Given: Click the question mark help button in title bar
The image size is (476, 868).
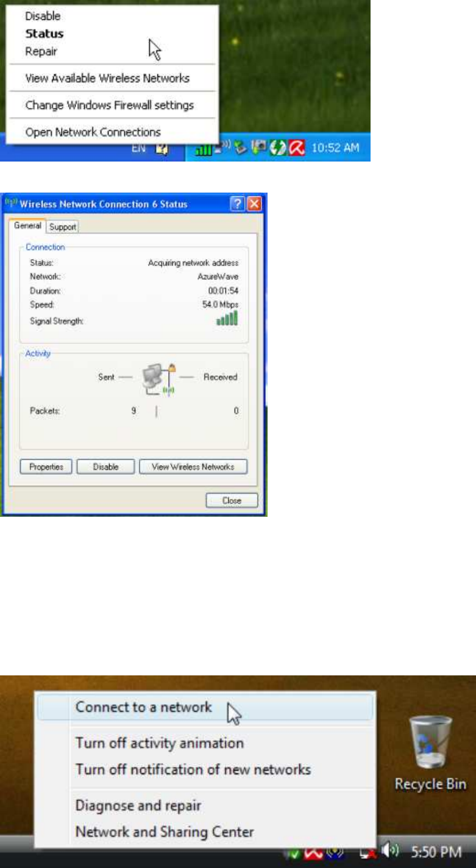Looking at the screenshot, I should click(x=238, y=204).
